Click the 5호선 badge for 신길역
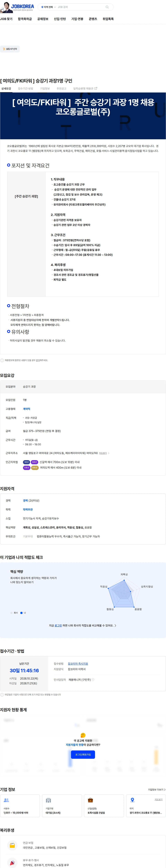Viewport: 166px width, 868px height. click(34, 462)
